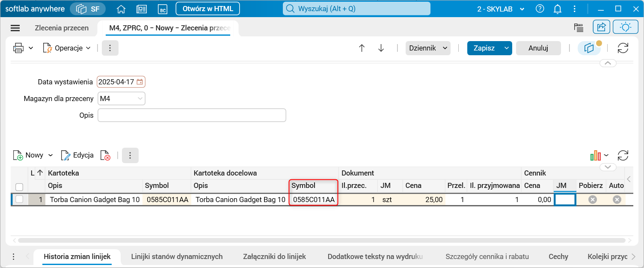Switch to Zlecenia przecen tab
This screenshot has height=268, width=644.
(x=61, y=27)
